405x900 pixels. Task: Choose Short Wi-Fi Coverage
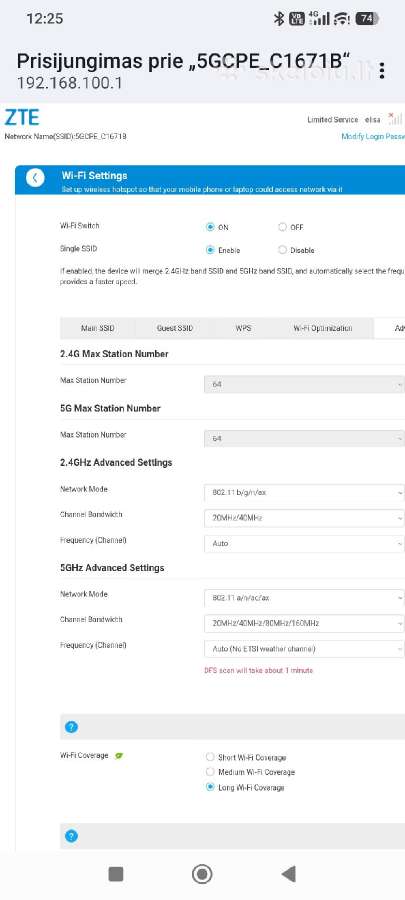[x=210, y=757]
